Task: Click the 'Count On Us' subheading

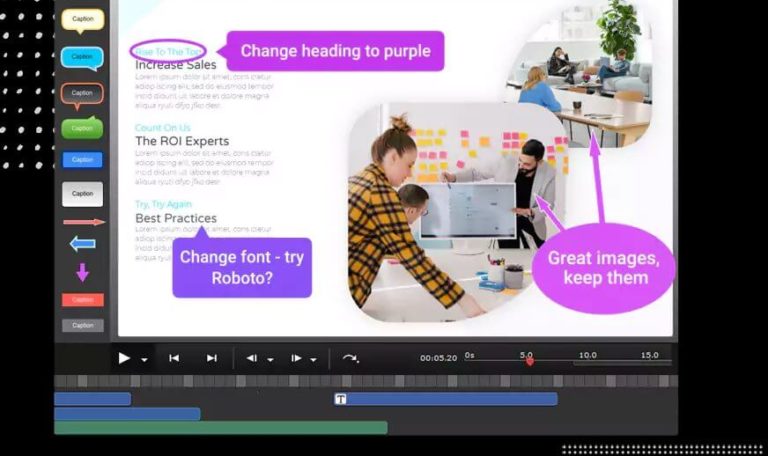Action: (x=163, y=128)
